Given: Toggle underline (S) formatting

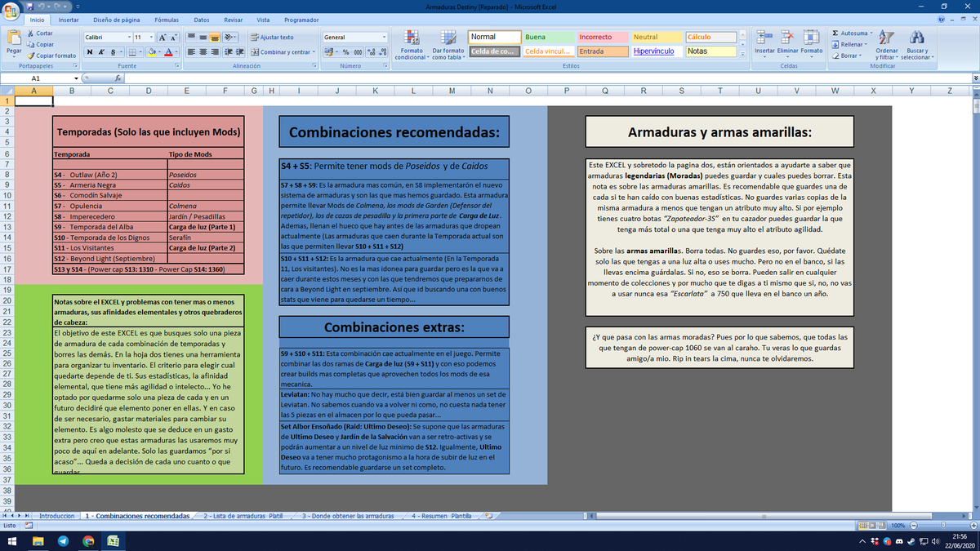Looking at the screenshot, I should 111,51.
